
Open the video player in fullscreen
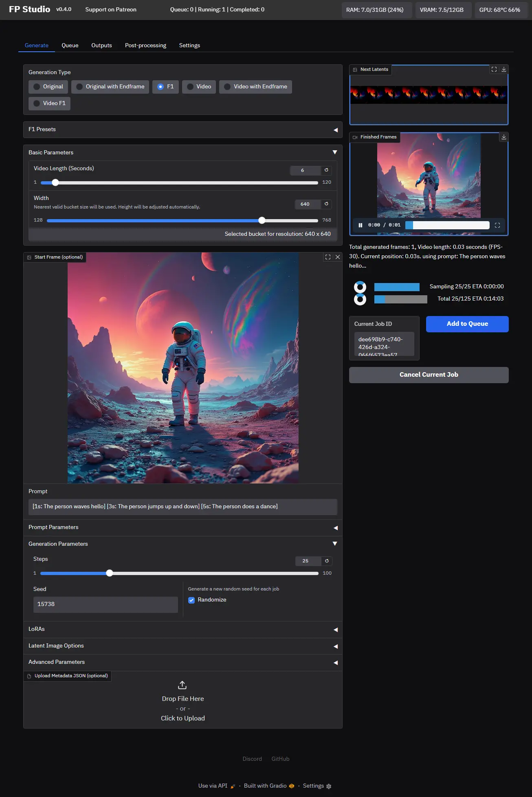pos(497,225)
